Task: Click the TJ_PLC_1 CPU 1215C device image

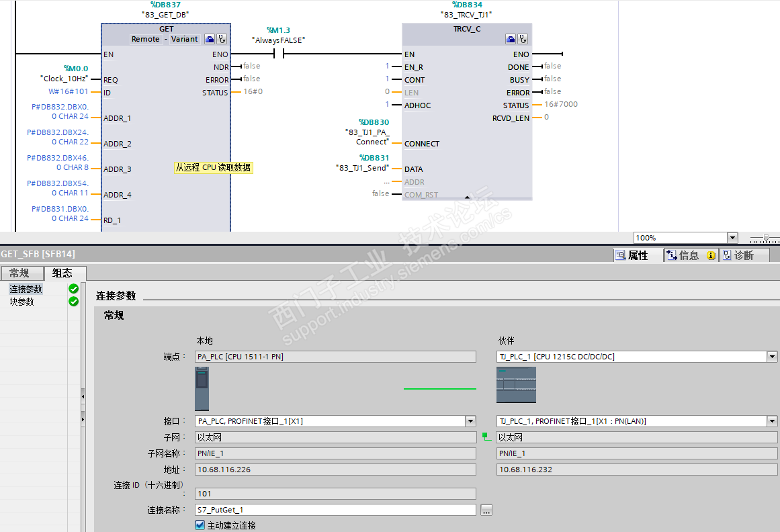Action: [x=517, y=385]
